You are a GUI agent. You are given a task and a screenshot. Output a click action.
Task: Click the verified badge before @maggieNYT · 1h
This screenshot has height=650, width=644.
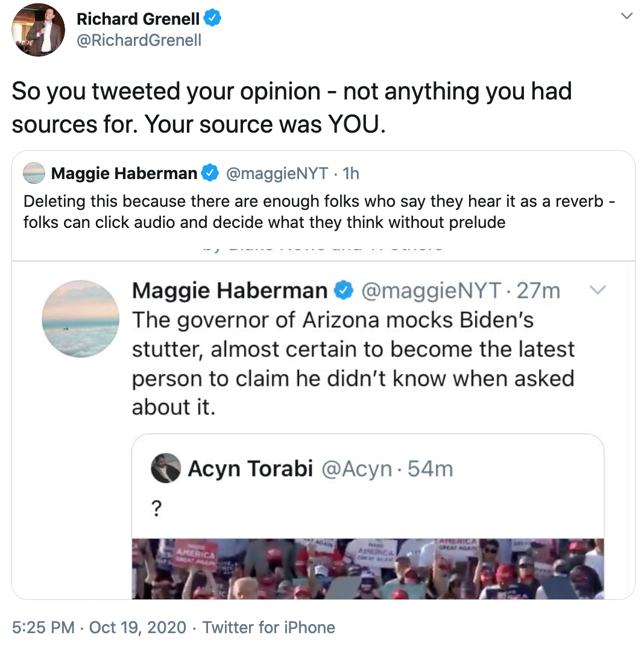210,174
